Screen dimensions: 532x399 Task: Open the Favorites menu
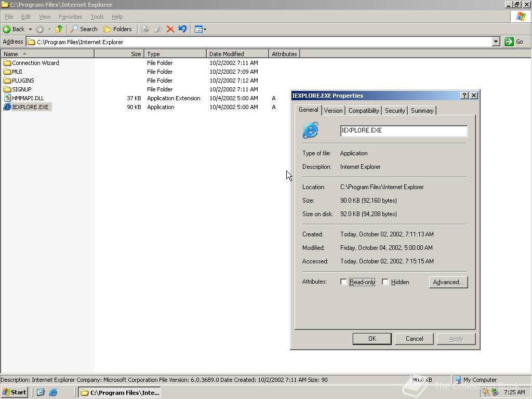[70, 17]
